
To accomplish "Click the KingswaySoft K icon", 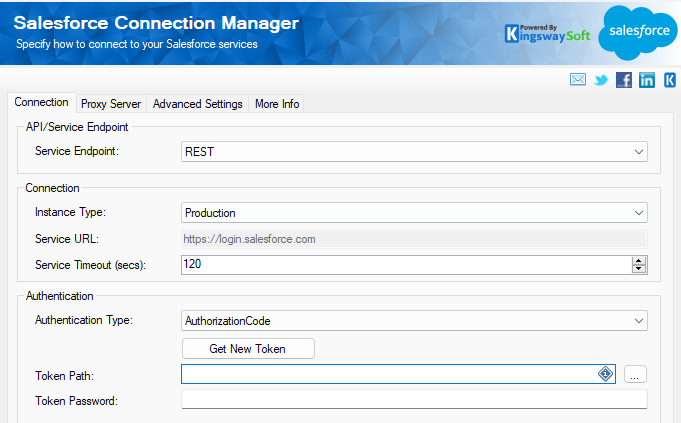I will pos(670,80).
